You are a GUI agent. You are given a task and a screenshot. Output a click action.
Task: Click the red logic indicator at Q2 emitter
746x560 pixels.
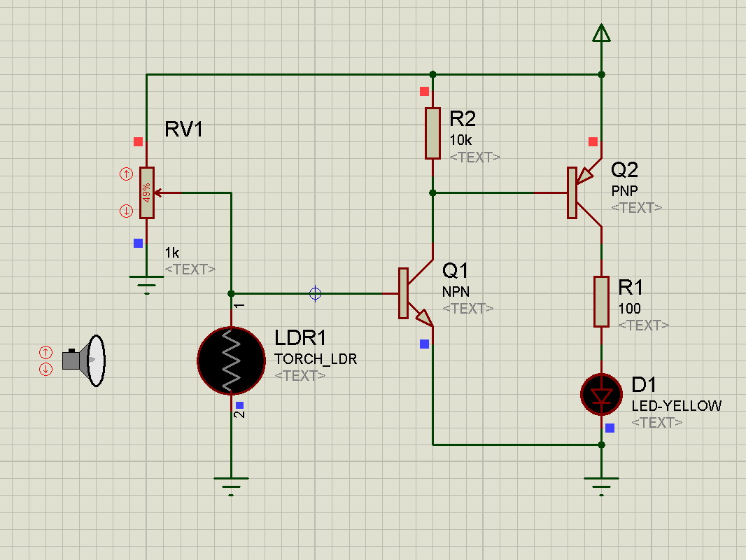[x=593, y=142]
